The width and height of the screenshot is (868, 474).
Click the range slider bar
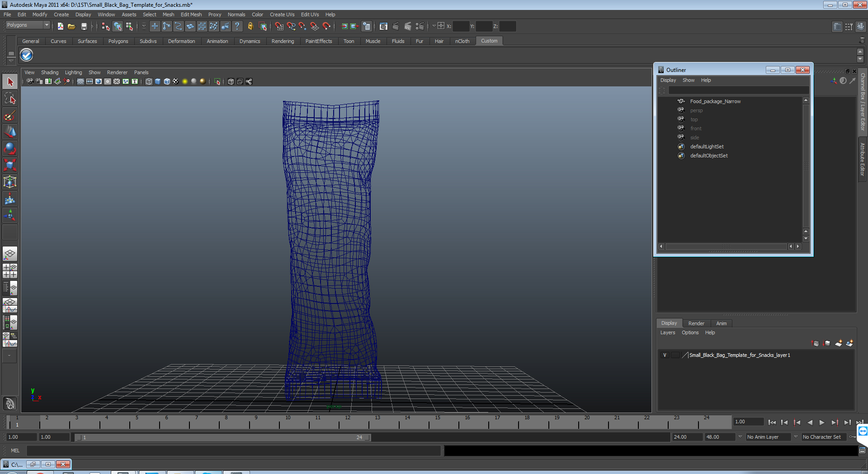[222, 437]
